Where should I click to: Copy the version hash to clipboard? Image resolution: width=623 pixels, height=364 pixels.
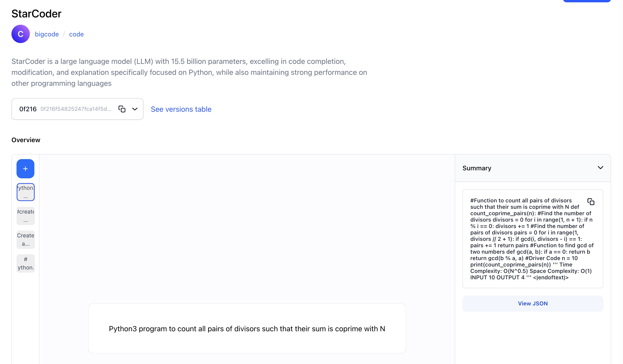point(122,109)
